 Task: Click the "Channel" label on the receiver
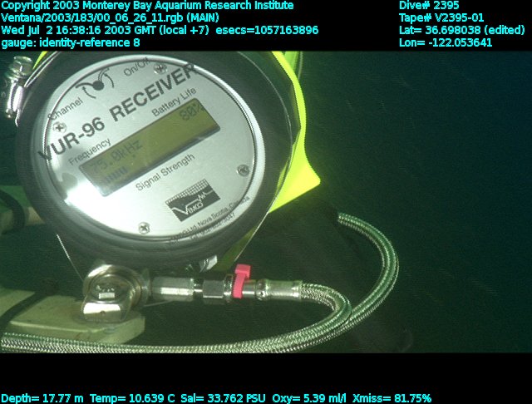pyautogui.click(x=66, y=109)
